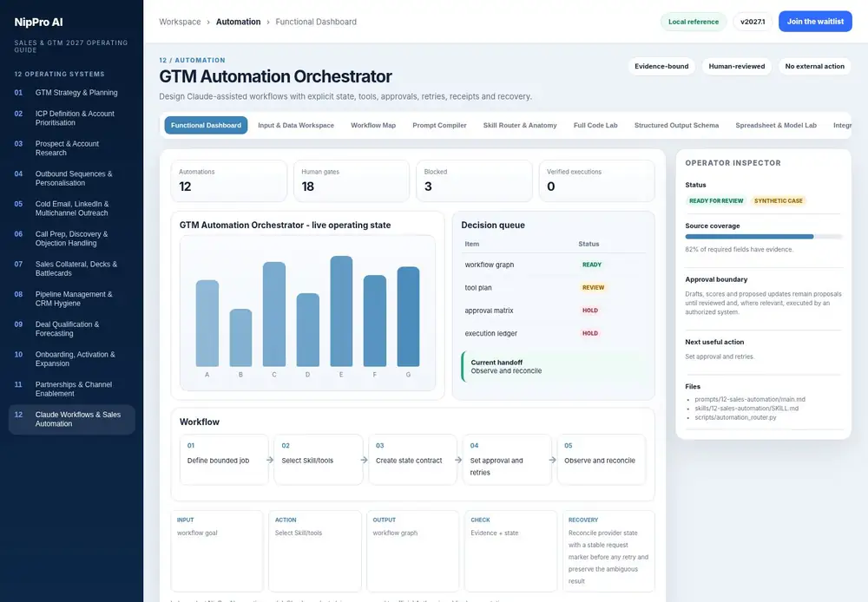868x602 pixels.
Task: Open workflow step 03 Create state contract
Action: [x=413, y=459]
